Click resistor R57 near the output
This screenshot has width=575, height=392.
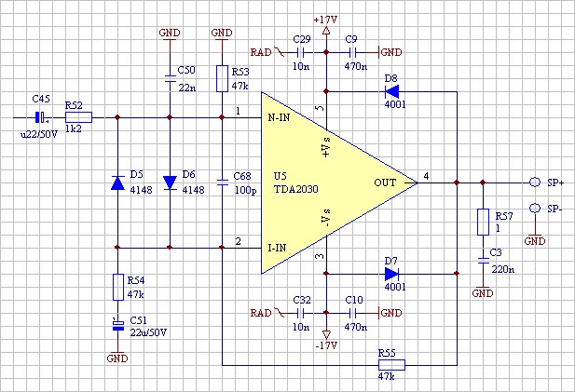[483, 222]
